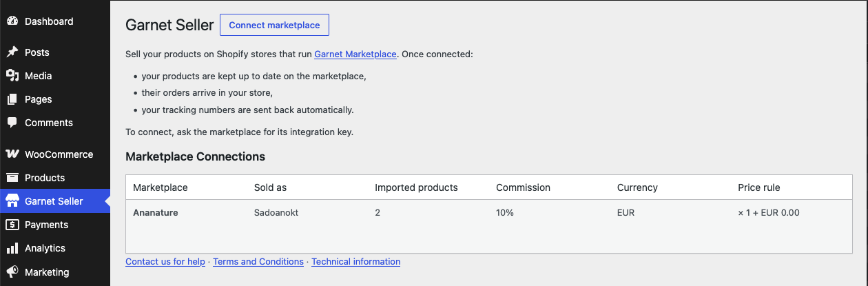Click the Analytics bar chart icon
Screen dimensions: 868x286
12,248
